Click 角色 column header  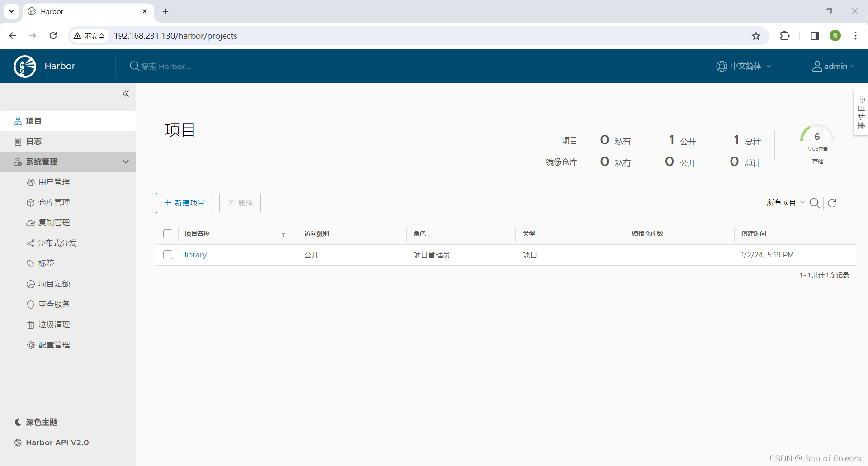tap(420, 233)
